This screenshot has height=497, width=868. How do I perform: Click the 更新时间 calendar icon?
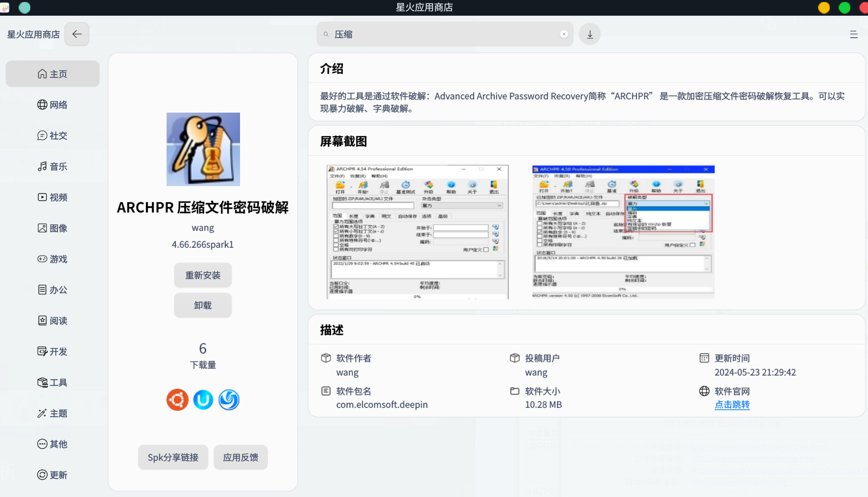tap(704, 358)
